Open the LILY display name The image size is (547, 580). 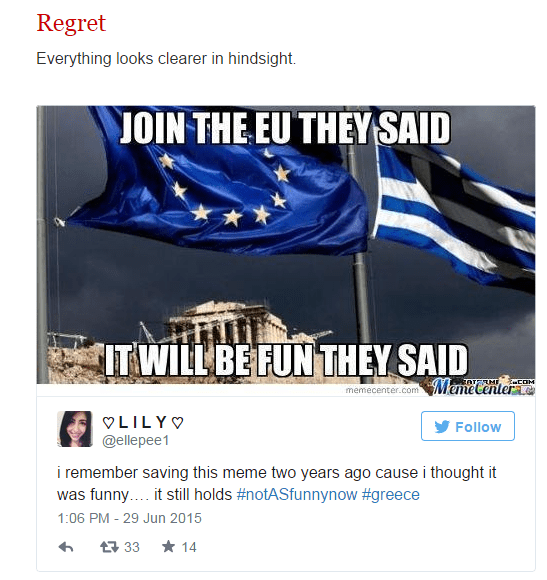[143, 422]
